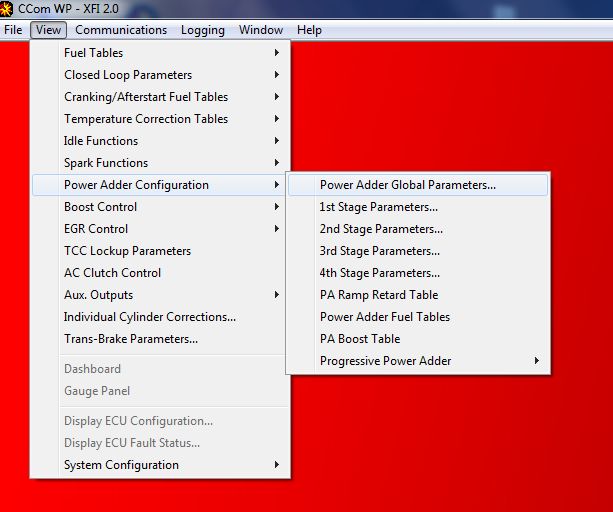Expand the Boost Control submenu
This screenshot has width=613, height=512.
(160, 207)
